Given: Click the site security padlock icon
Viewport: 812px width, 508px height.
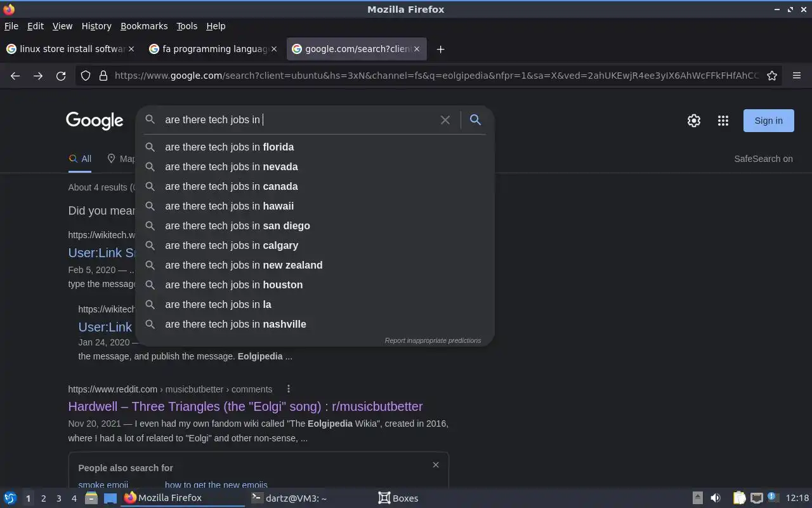Looking at the screenshot, I should 103,76.
